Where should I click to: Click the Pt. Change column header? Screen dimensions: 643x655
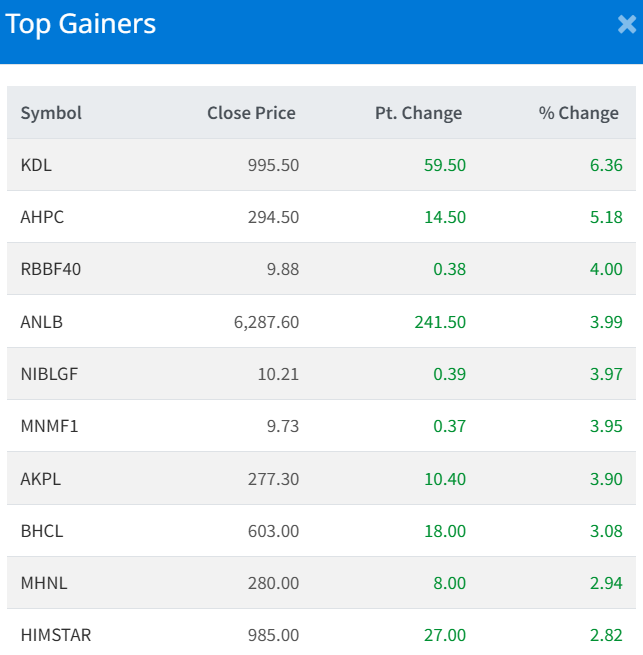418,113
